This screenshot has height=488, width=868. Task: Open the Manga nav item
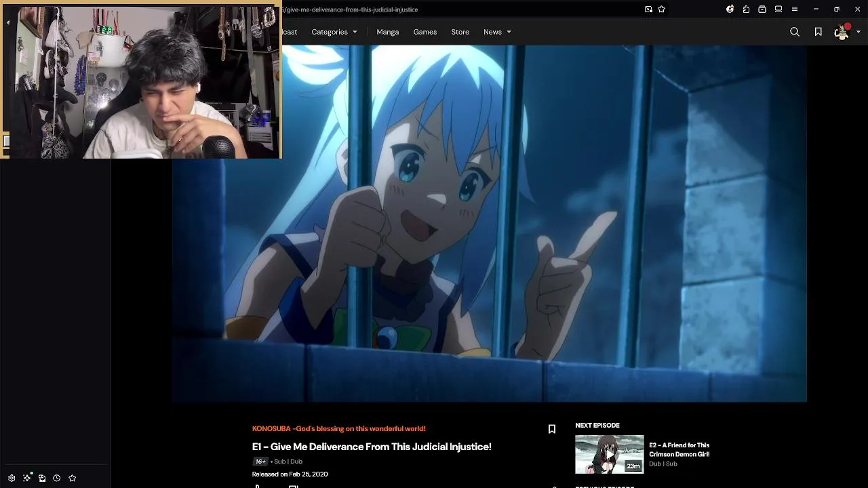tap(388, 32)
